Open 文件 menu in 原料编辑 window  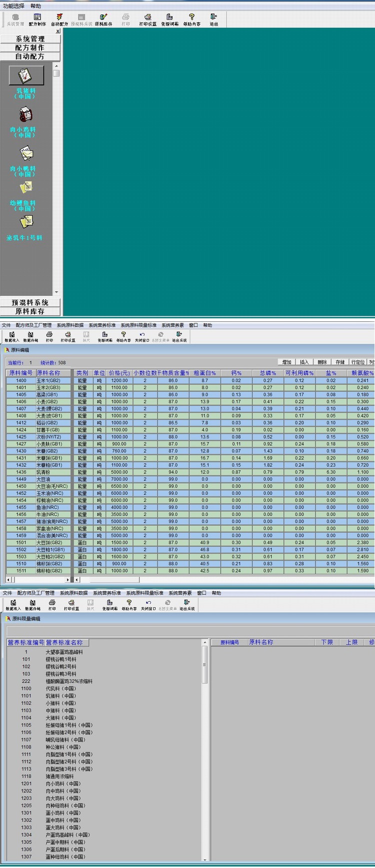click(6, 325)
